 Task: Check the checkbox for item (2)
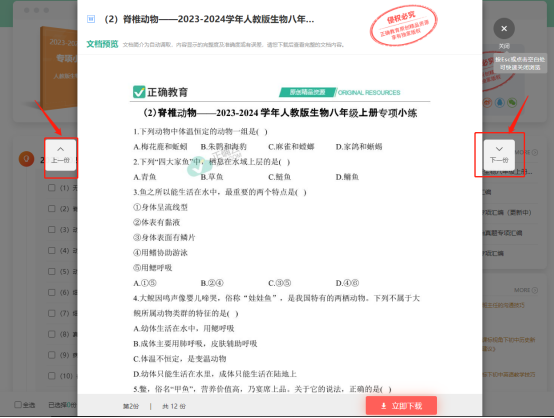tap(52, 208)
